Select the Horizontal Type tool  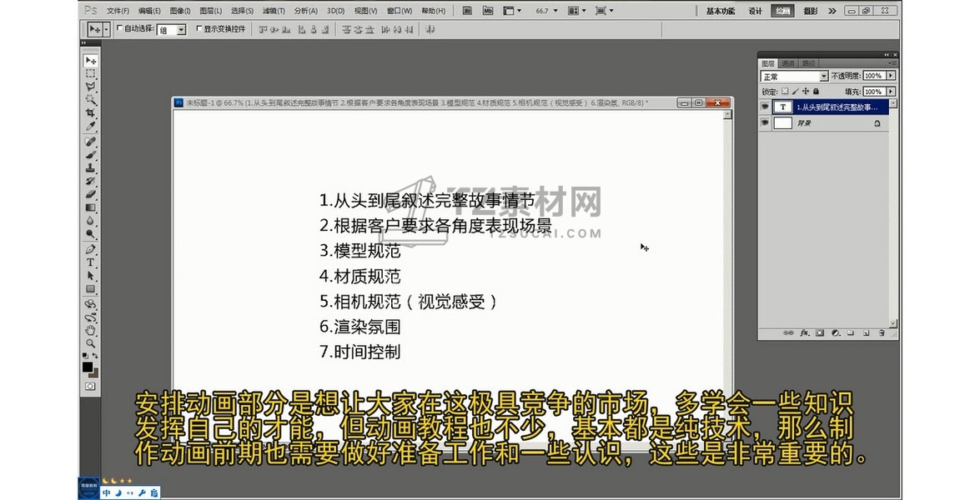[91, 262]
